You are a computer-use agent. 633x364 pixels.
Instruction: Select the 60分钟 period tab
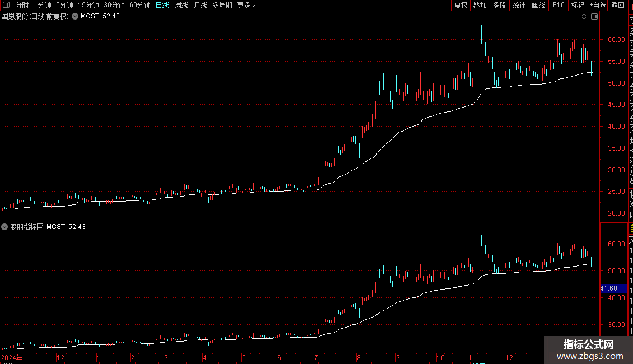pos(139,5)
